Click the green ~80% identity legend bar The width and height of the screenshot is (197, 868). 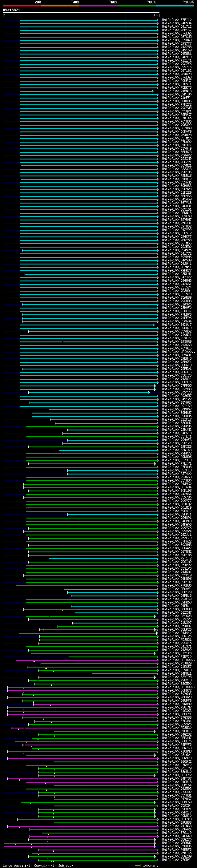pyautogui.click(x=137, y=6)
